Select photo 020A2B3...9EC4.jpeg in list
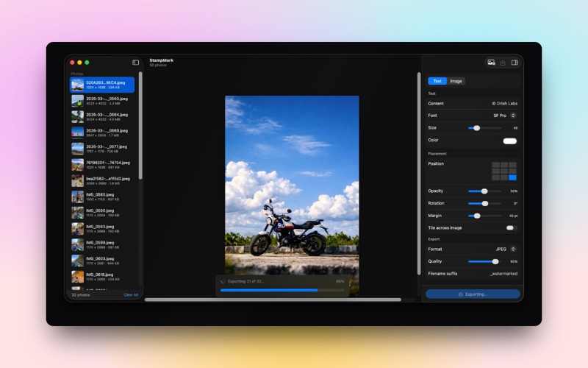Screen dimensions: 588x368 pos(102,85)
